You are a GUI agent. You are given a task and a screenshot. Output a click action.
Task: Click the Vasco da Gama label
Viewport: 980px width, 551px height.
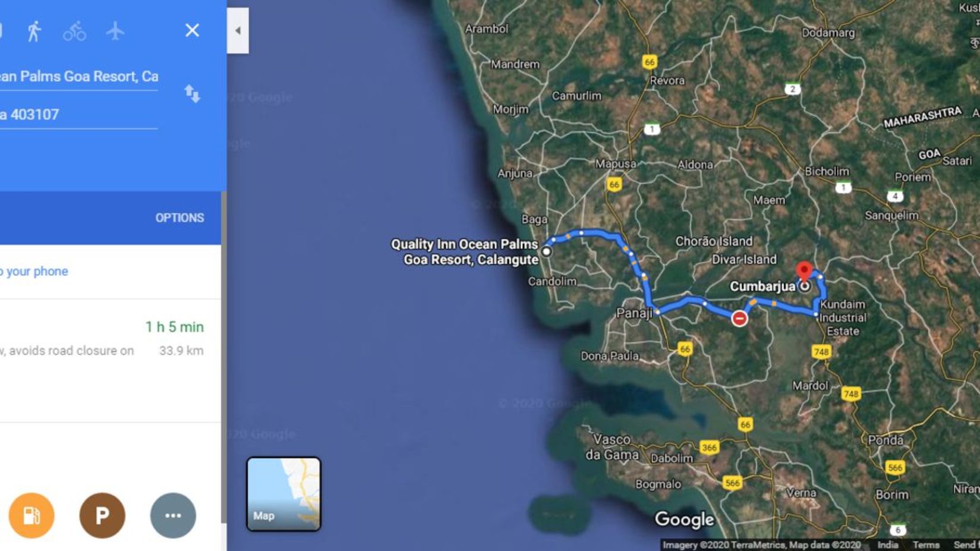tap(612, 447)
